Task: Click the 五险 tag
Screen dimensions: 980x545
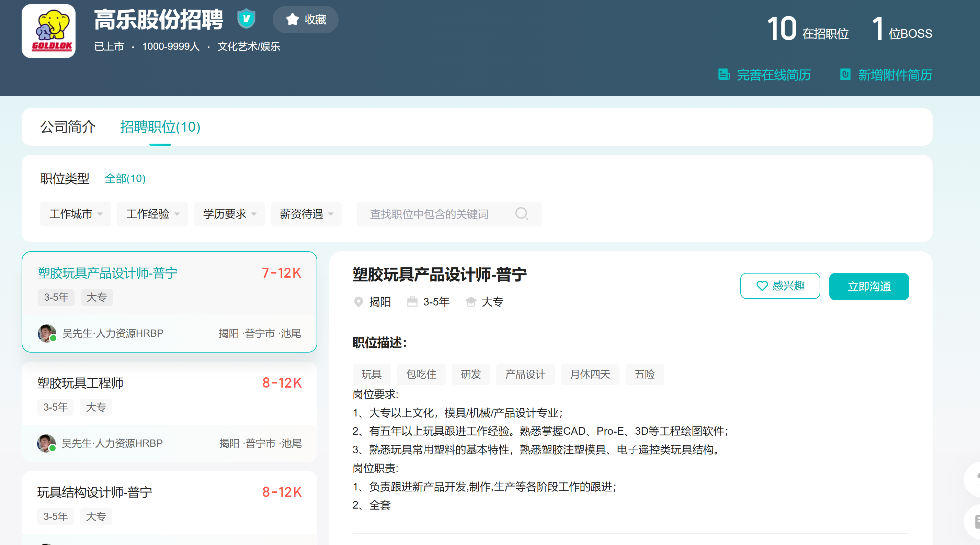Action: coord(645,375)
